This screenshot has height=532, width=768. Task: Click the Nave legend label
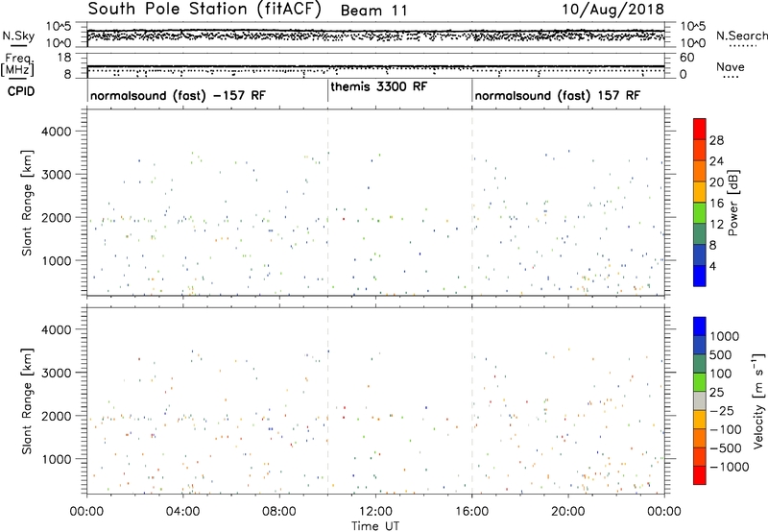pyautogui.click(x=731, y=66)
